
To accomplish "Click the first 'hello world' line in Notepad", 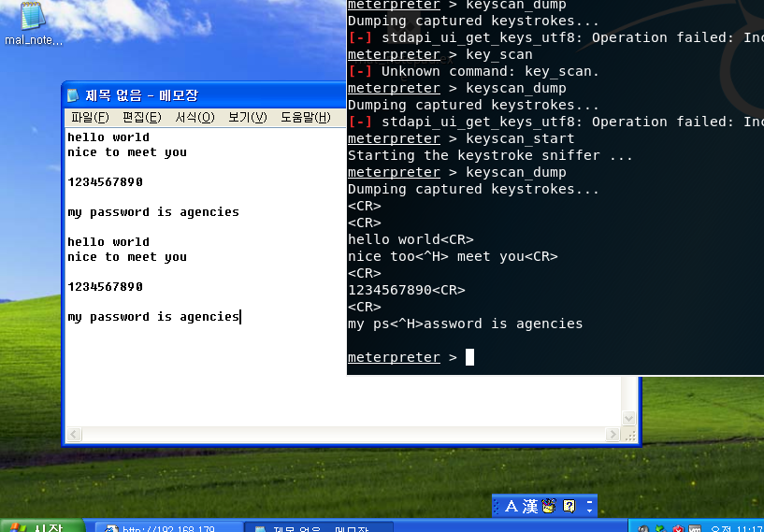I will click(108, 137).
